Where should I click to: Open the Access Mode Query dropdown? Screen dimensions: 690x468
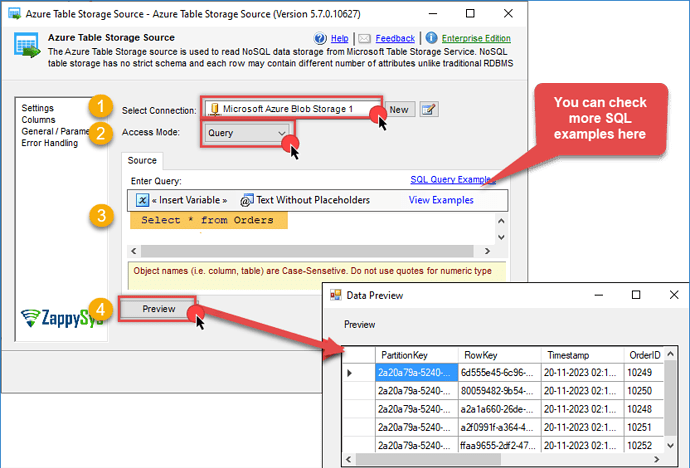247,133
